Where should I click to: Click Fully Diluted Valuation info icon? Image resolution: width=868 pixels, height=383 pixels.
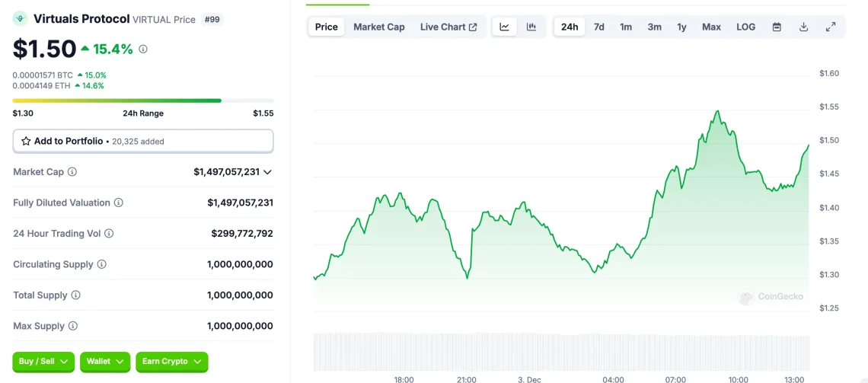(x=119, y=203)
